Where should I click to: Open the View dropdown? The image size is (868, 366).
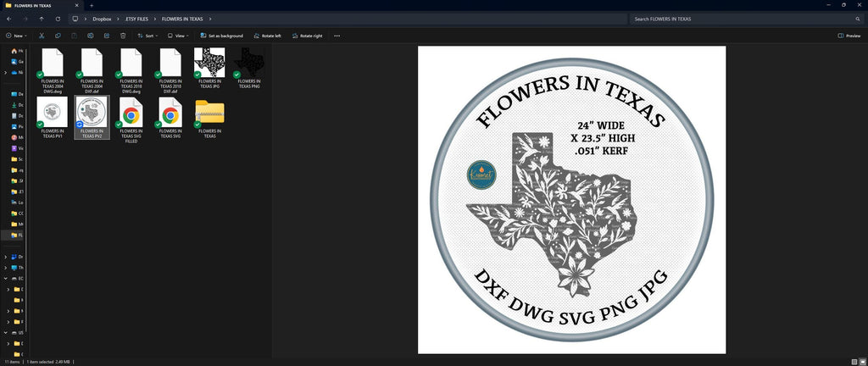(178, 36)
